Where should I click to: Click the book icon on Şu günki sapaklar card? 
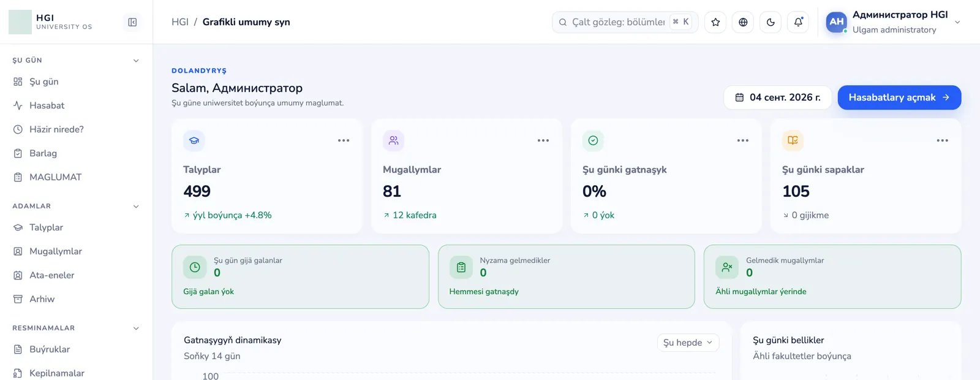click(x=793, y=140)
